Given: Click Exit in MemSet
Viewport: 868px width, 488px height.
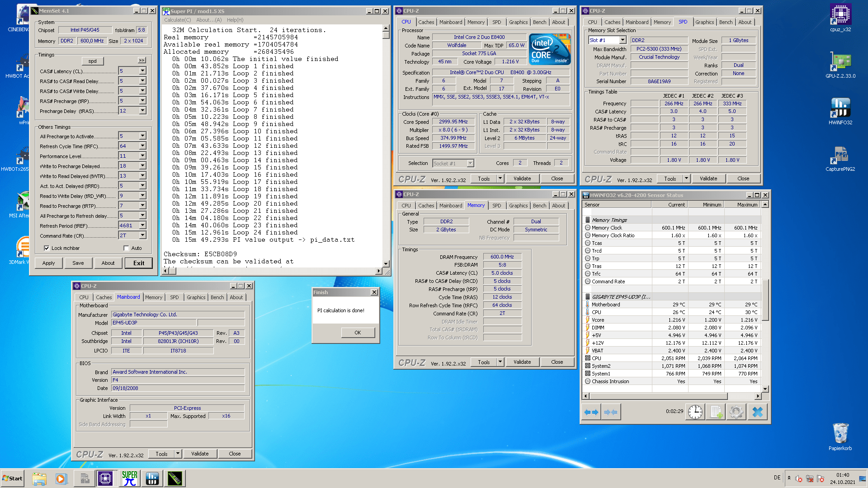Looking at the screenshot, I should pyautogui.click(x=139, y=263).
